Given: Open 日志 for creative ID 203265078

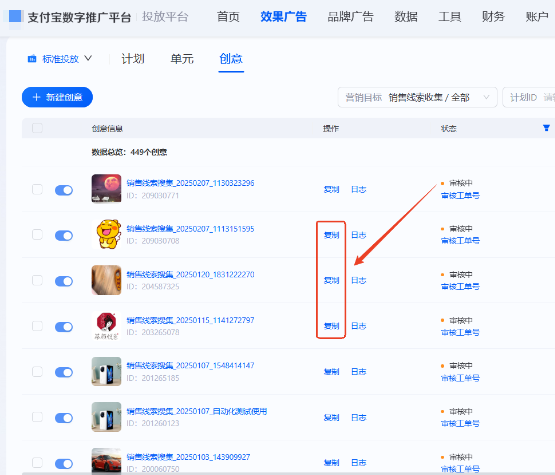Looking at the screenshot, I should coord(359,326).
